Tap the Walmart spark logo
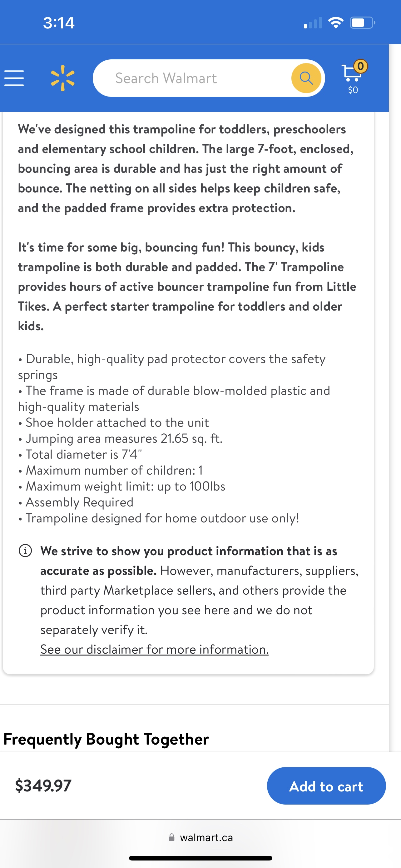401x868 pixels. coord(63,78)
